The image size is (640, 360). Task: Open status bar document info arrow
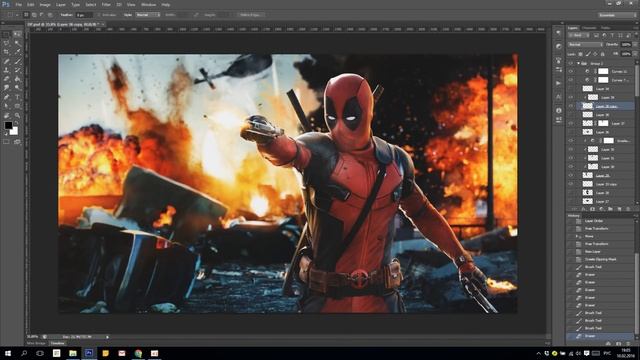pos(107,337)
